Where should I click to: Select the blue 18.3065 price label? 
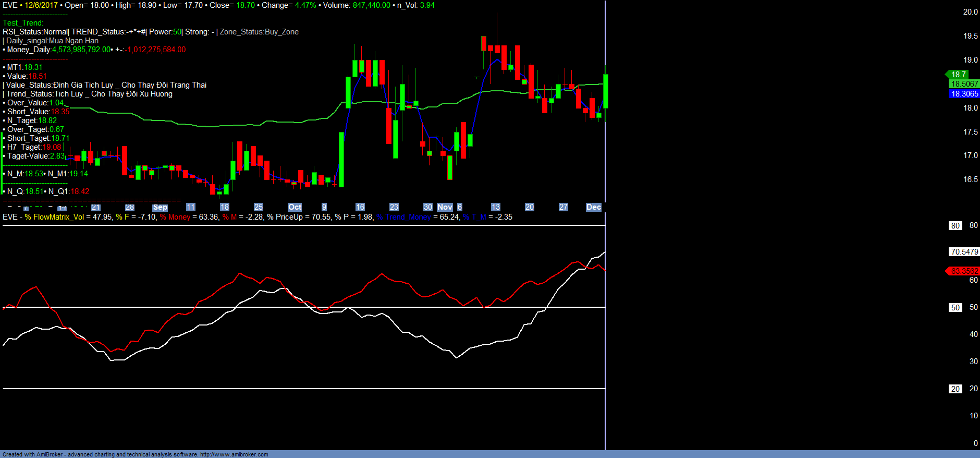coord(964,94)
